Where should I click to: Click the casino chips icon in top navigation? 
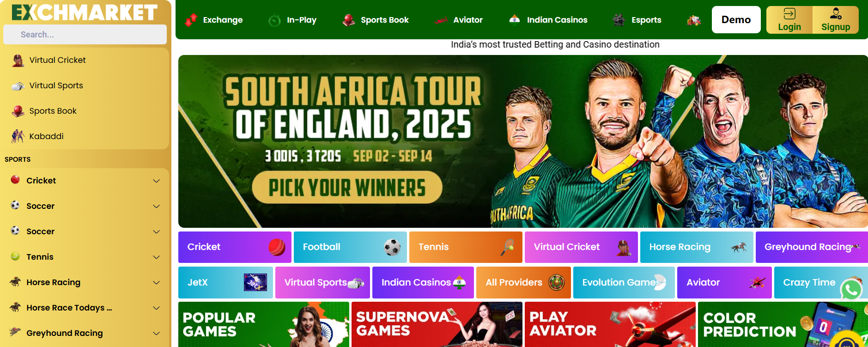(x=694, y=20)
